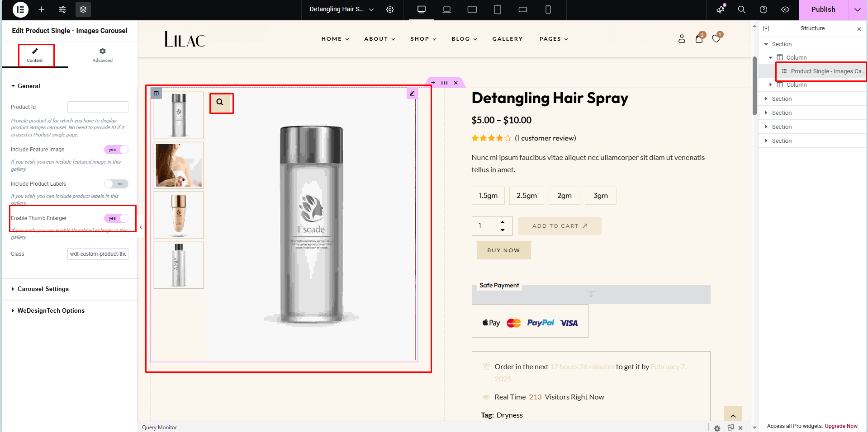The height and width of the screenshot is (432, 868).
Task: Open What's New megaphone icon
Action: point(720,9)
